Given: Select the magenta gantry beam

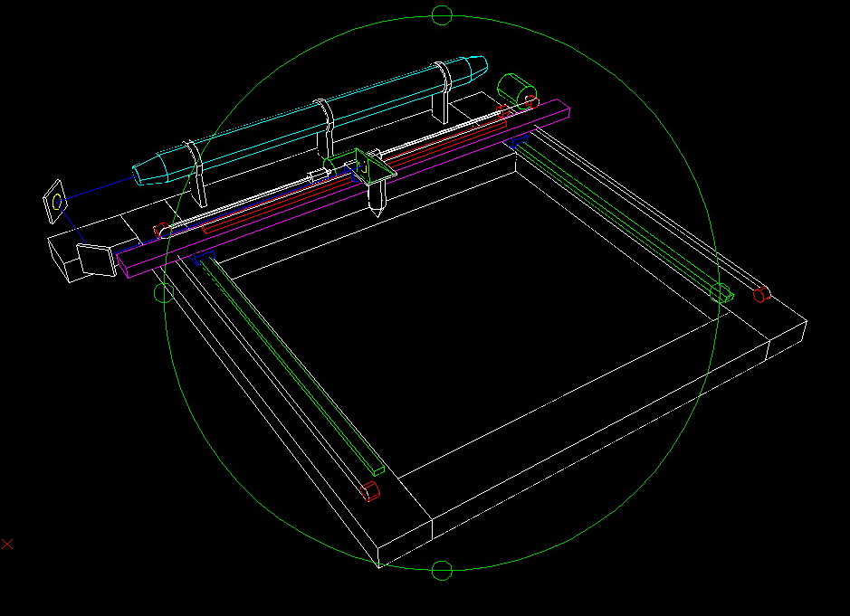Looking at the screenshot, I should pos(343,188).
